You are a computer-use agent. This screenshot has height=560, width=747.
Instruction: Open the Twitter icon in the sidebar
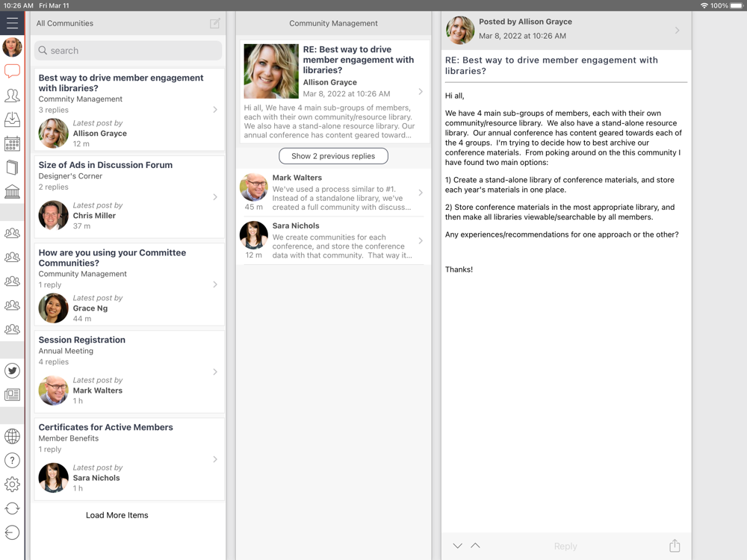12,370
